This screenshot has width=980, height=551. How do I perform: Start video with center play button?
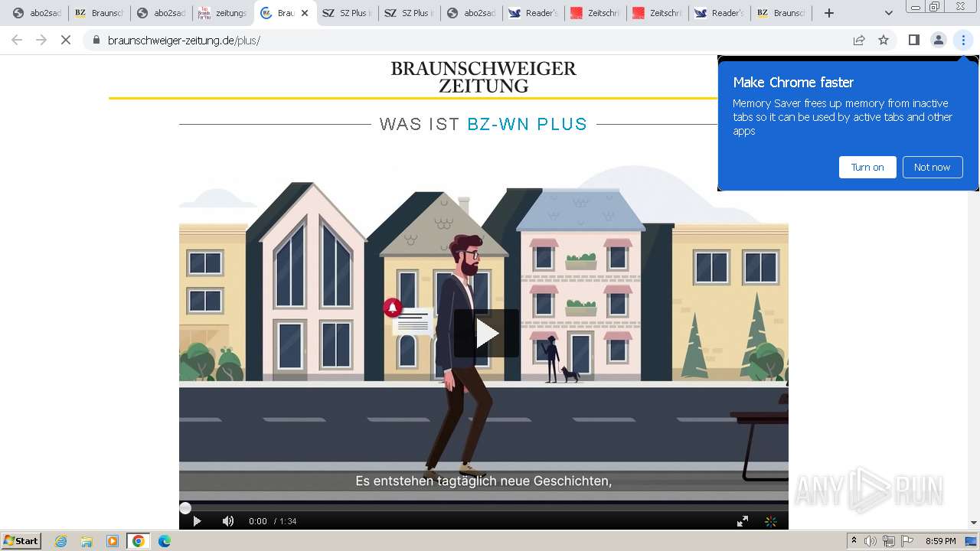point(486,333)
